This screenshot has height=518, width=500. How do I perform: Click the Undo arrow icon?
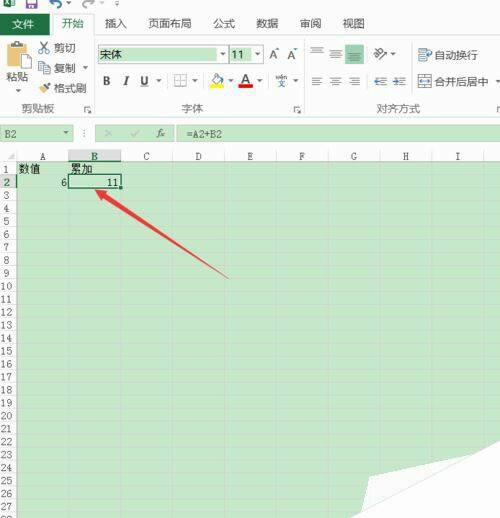[x=56, y=3]
